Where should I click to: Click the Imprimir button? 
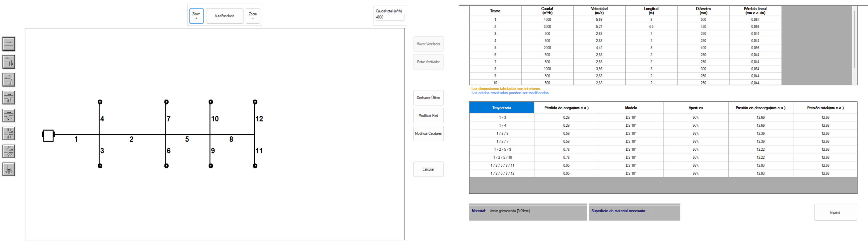(835, 213)
